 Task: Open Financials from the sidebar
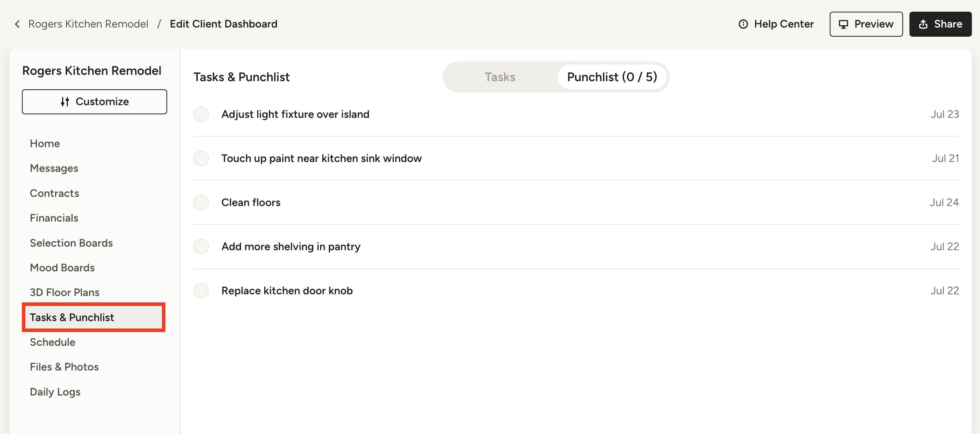(x=54, y=218)
